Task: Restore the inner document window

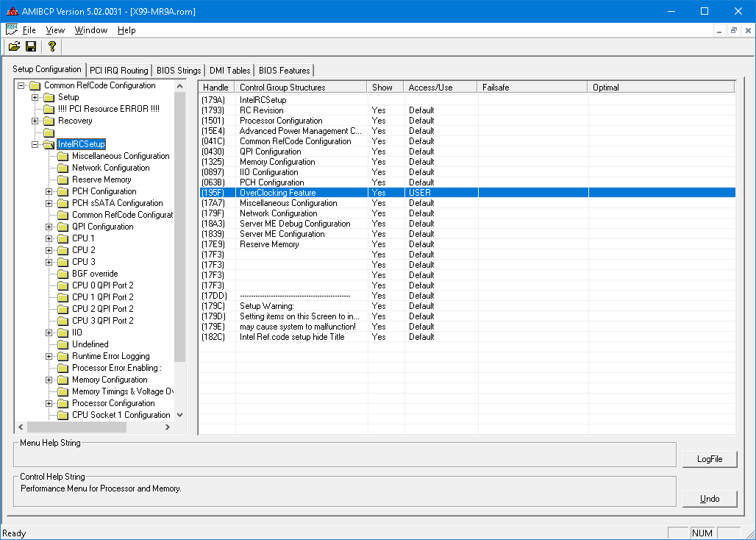Action: point(733,30)
